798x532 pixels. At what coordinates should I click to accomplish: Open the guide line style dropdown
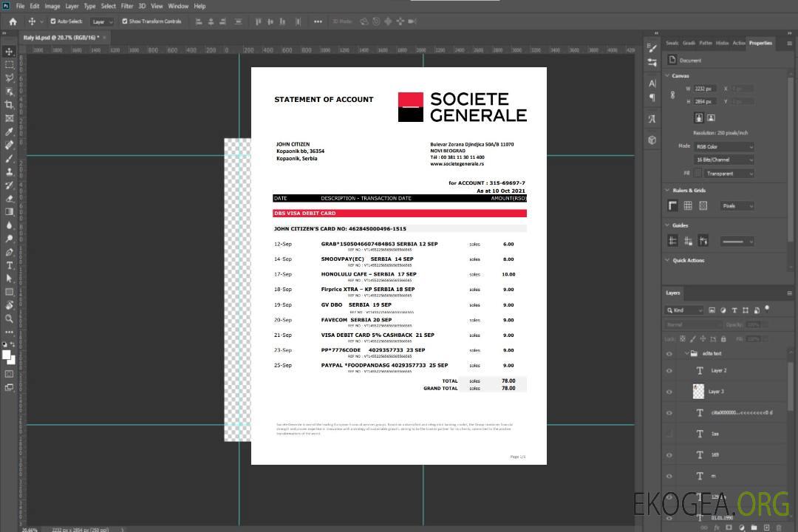pos(737,242)
